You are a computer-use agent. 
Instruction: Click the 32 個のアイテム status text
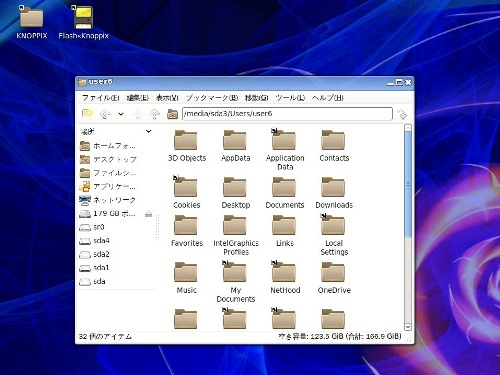(x=105, y=337)
